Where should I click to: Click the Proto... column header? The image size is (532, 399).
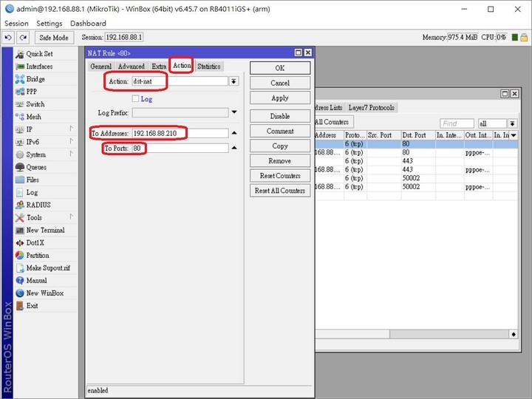click(355, 135)
